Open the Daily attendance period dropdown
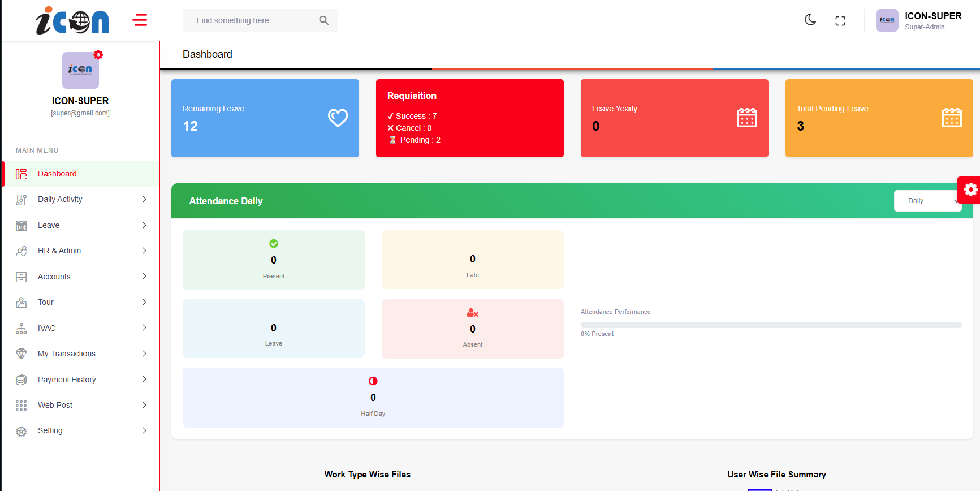 pos(927,201)
